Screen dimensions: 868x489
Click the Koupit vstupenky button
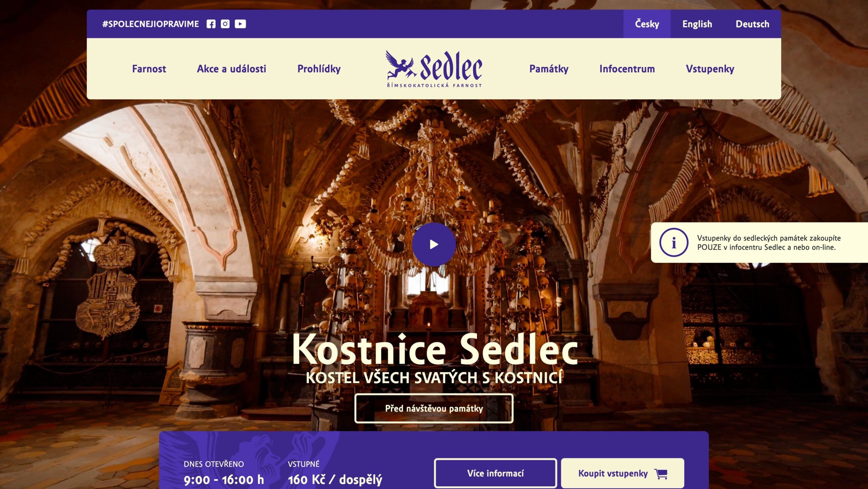pos(623,473)
